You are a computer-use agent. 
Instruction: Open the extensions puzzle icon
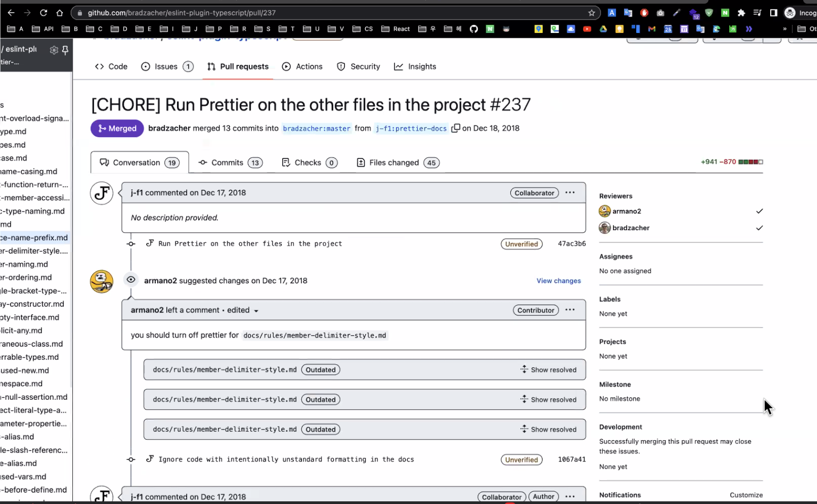coord(741,13)
